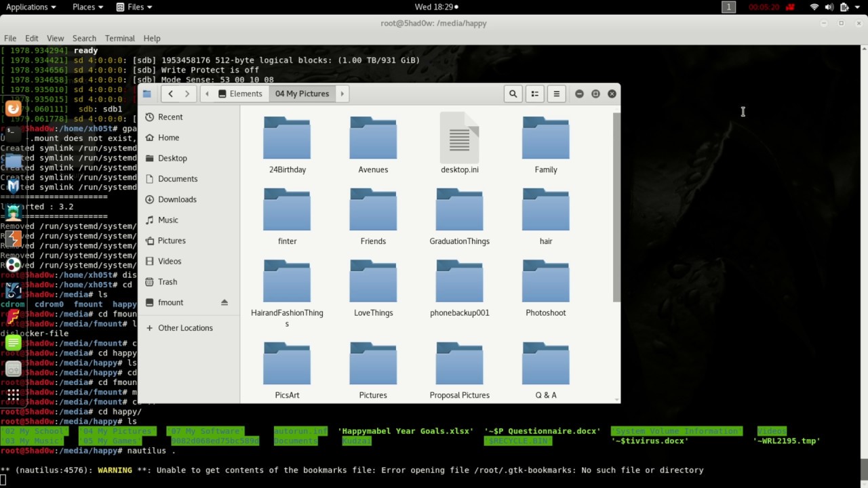Viewport: 868px width, 488px height.
Task: Open Other Locations in the sidebar
Action: pos(189,328)
